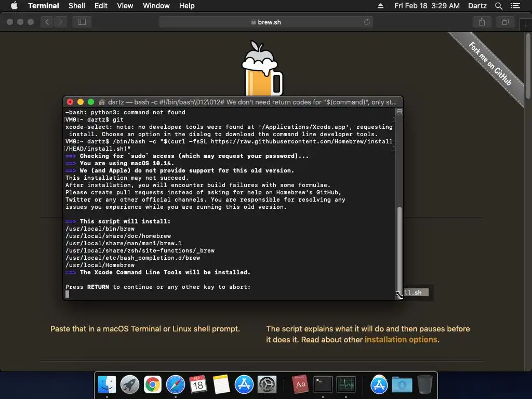
Task: Click the brew.sh address bar in Safari
Action: pos(265,22)
